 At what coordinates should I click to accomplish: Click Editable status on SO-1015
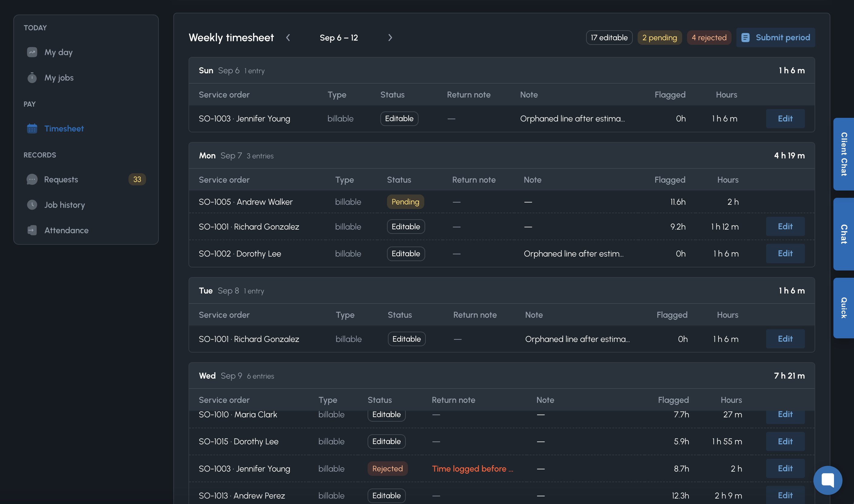pos(387,442)
